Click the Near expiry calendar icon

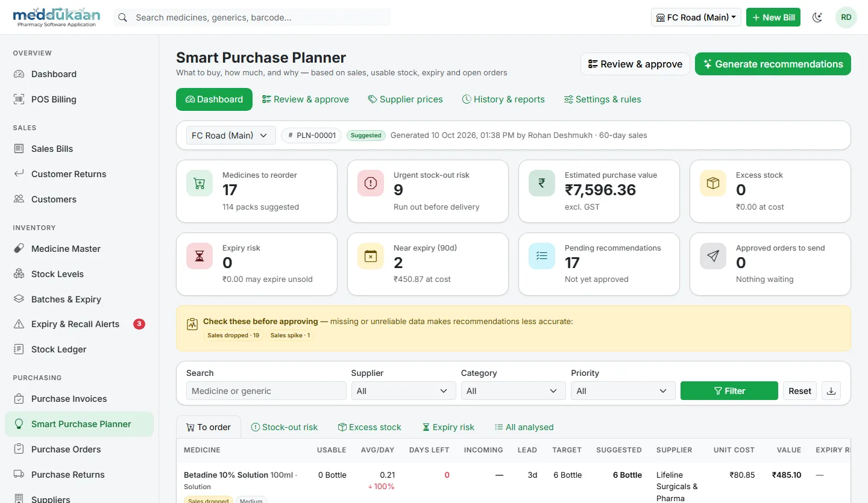371,256
